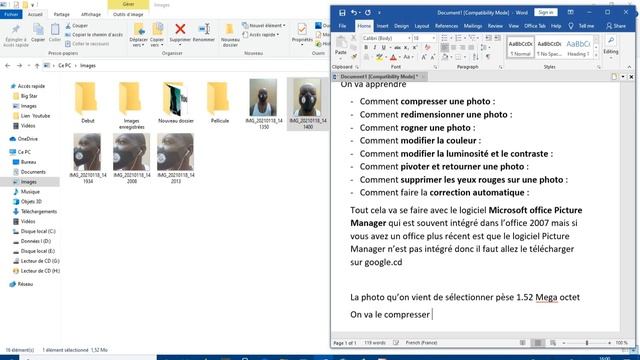Click the Grow Font icon in Word
The width and height of the screenshot is (640, 360).
(x=424, y=57)
